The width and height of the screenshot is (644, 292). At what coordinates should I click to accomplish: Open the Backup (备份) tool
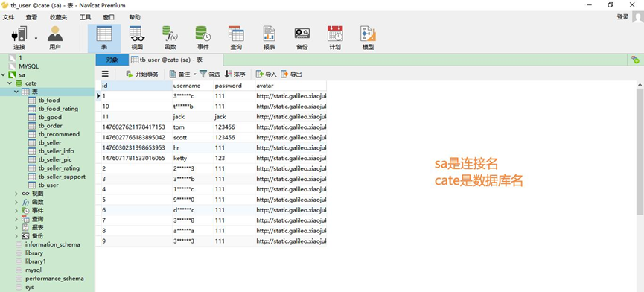point(302,38)
